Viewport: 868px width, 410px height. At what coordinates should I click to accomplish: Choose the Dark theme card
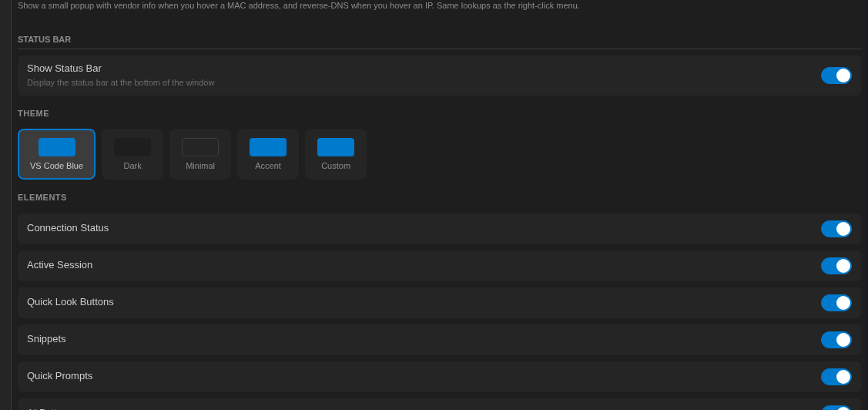(x=132, y=154)
